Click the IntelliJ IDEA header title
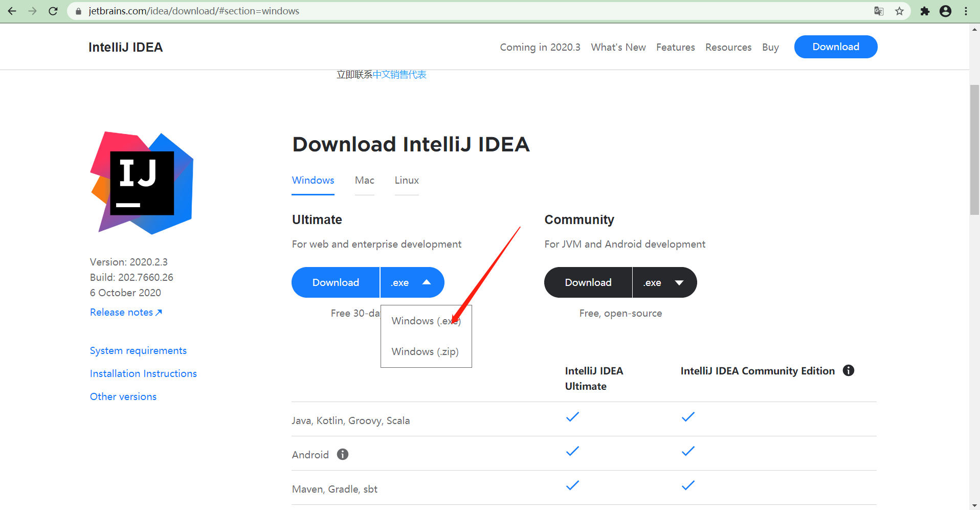The image size is (980, 510). (x=125, y=47)
